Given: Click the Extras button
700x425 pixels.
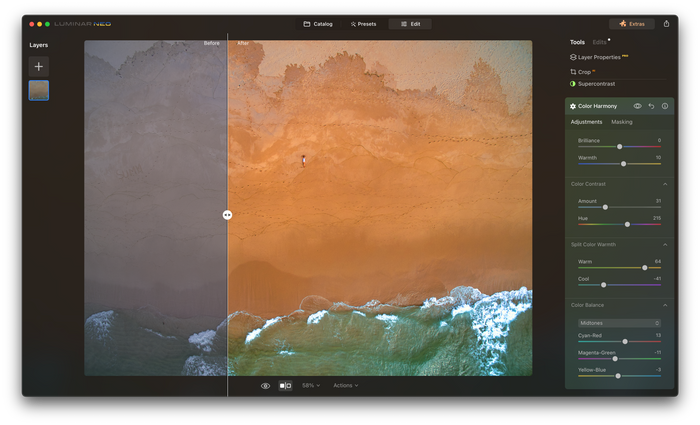Looking at the screenshot, I should [x=631, y=23].
